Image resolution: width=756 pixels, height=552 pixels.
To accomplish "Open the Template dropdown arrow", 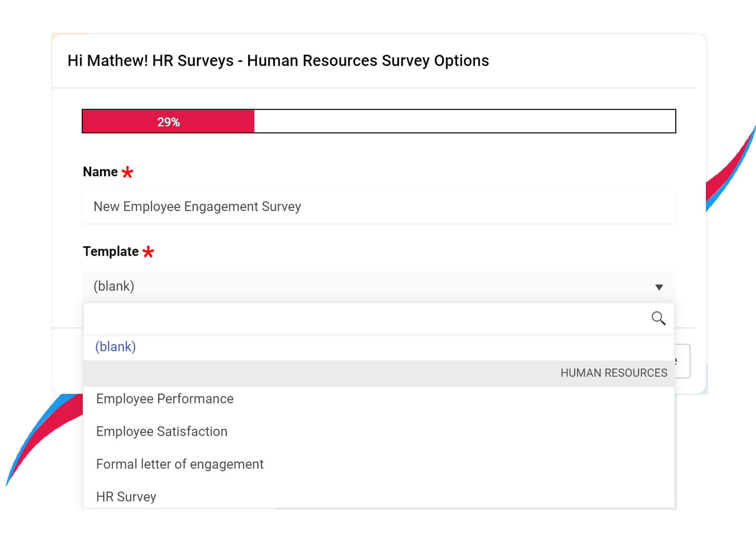I will pyautogui.click(x=659, y=287).
